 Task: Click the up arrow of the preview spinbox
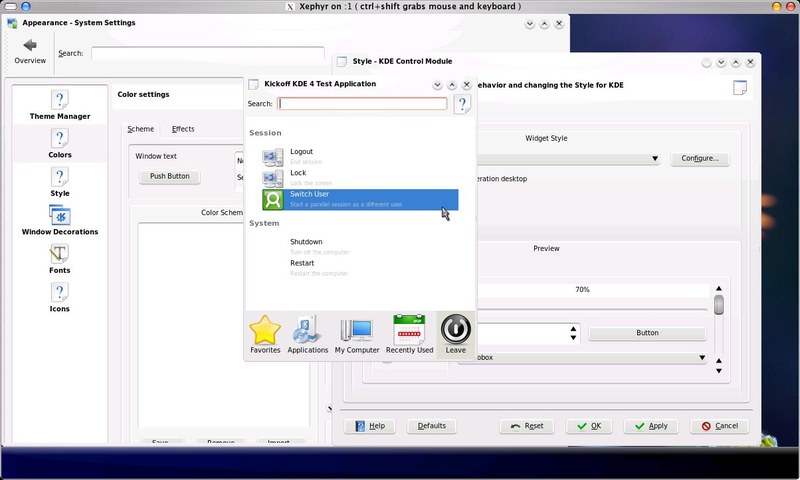click(573, 328)
